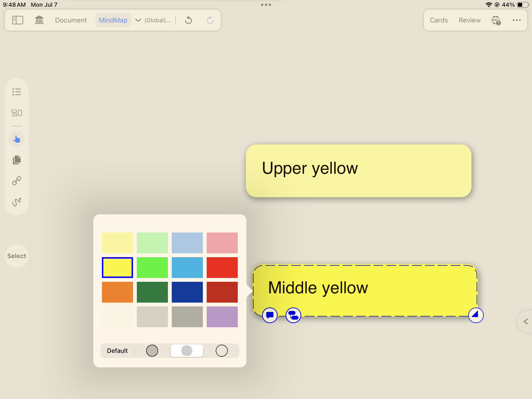Tap the Select button
The width and height of the screenshot is (532, 399).
point(17,256)
